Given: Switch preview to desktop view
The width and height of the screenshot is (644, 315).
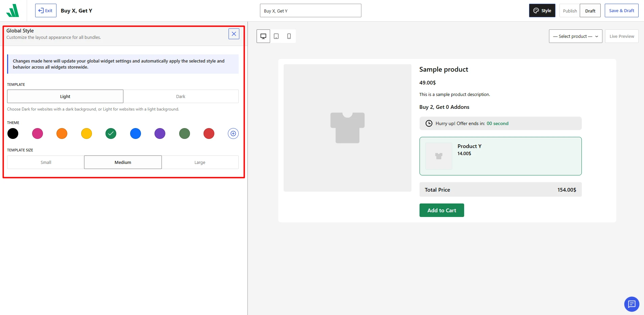Looking at the screenshot, I should pyautogui.click(x=263, y=36).
